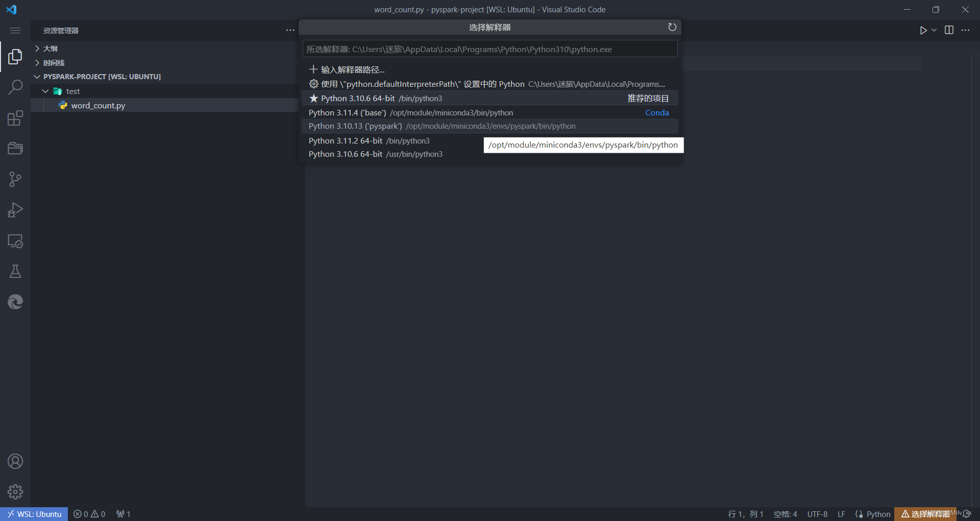Open the Manage settings gear
980x521 pixels.
pos(15,492)
